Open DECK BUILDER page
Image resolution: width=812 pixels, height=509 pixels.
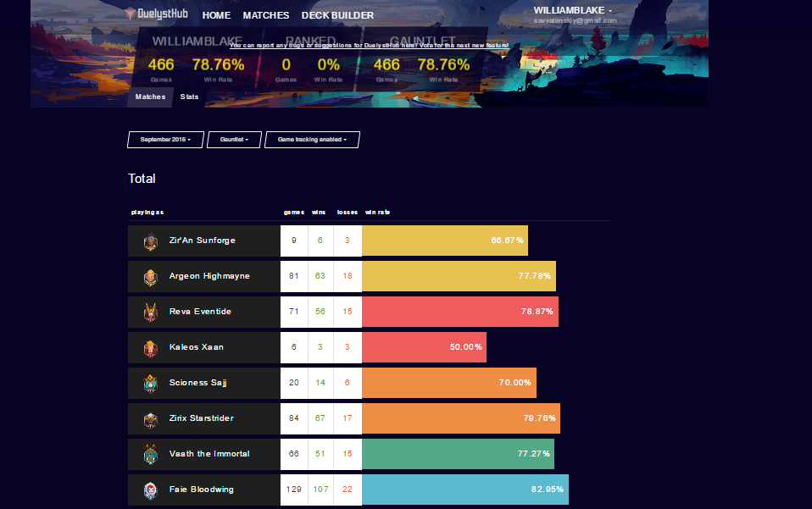[x=337, y=15]
